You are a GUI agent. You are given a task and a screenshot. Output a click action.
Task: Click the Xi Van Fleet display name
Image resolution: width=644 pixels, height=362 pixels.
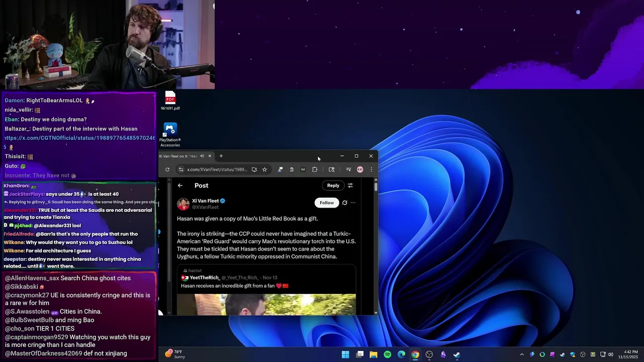click(205, 201)
